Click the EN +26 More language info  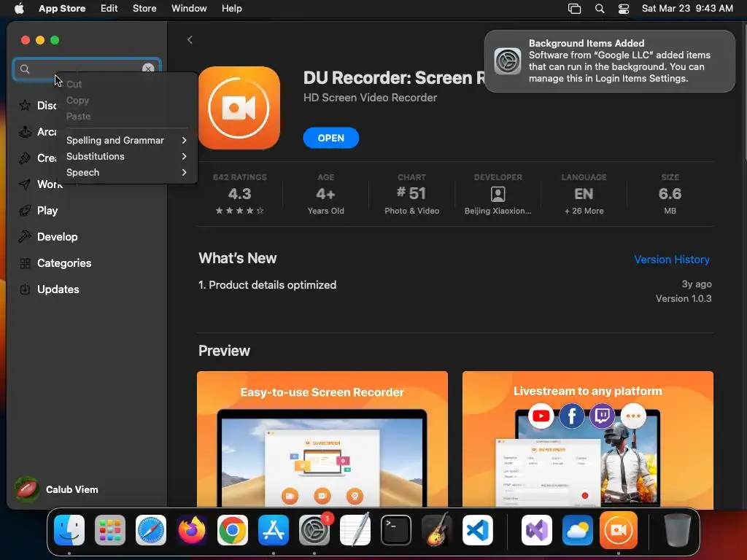pos(584,194)
